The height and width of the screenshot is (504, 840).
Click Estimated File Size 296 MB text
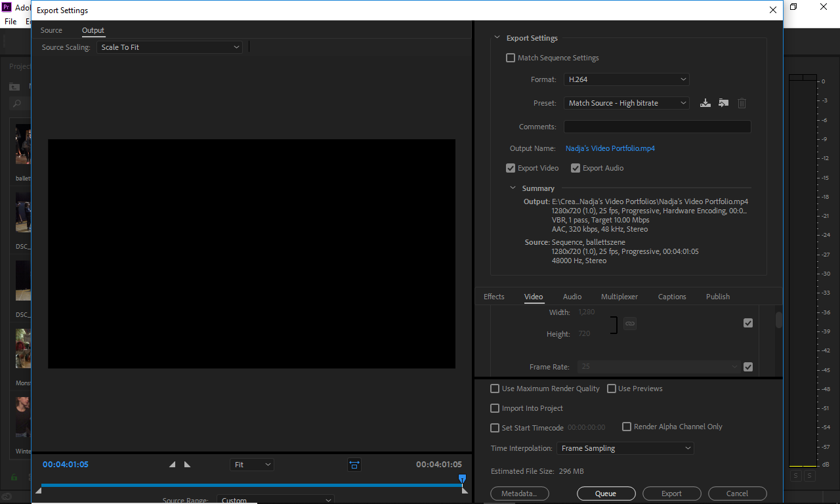tap(537, 471)
